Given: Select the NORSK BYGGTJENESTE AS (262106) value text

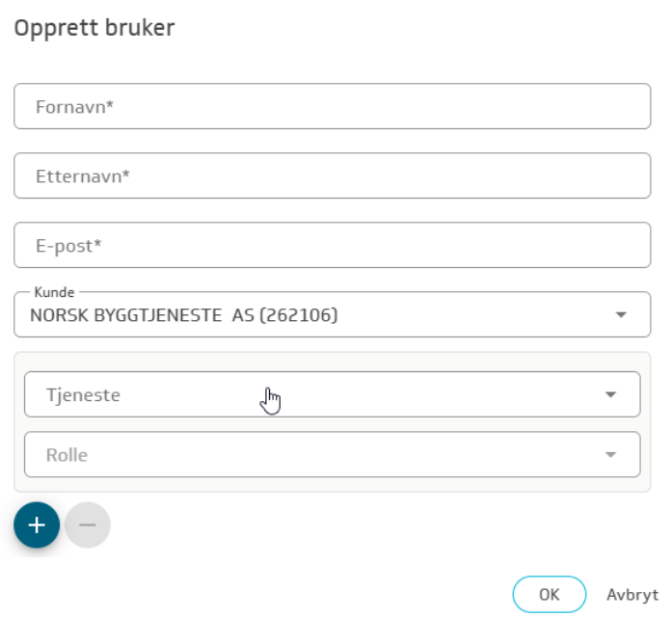Looking at the screenshot, I should click(x=184, y=315).
